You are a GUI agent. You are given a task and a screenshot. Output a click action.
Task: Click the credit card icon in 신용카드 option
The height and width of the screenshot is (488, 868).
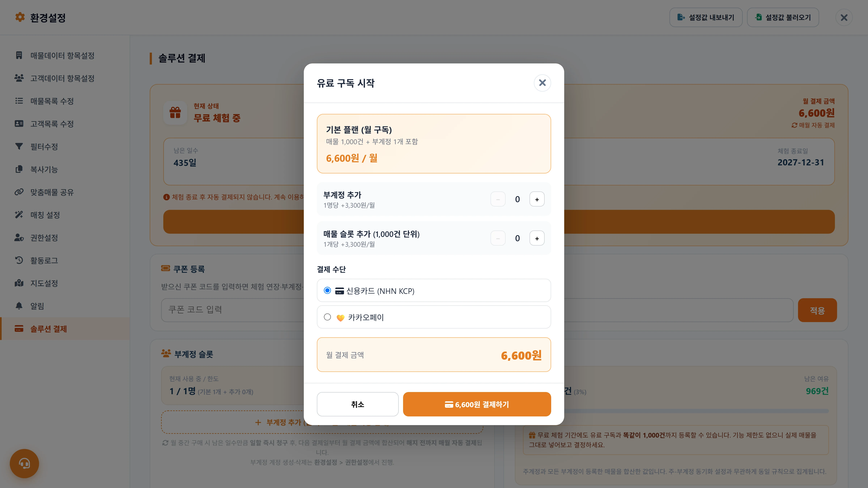click(339, 291)
